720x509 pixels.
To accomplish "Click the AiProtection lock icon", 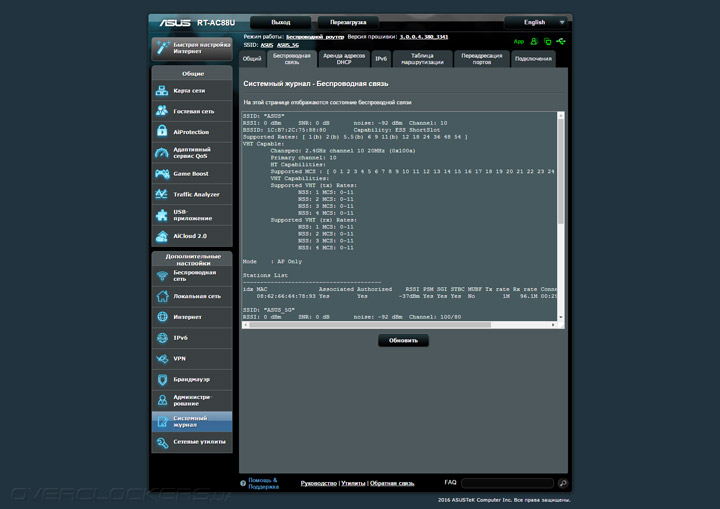I will pos(163,132).
